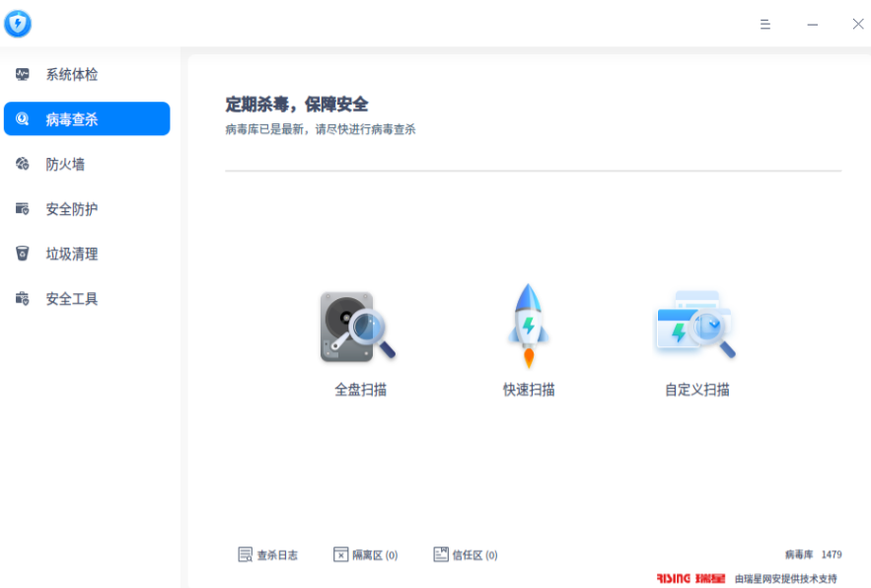Open the hamburger main menu
The height and width of the screenshot is (588, 871).
click(x=764, y=25)
